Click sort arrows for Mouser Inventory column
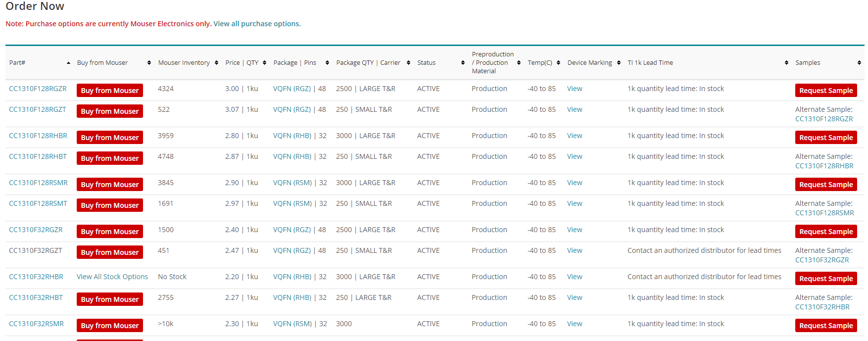This screenshot has height=341, width=868. (217, 63)
